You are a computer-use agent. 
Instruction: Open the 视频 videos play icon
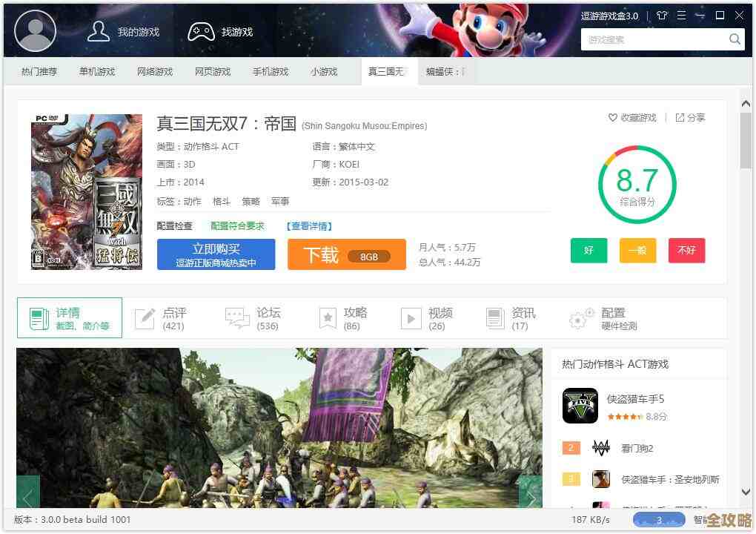412,317
